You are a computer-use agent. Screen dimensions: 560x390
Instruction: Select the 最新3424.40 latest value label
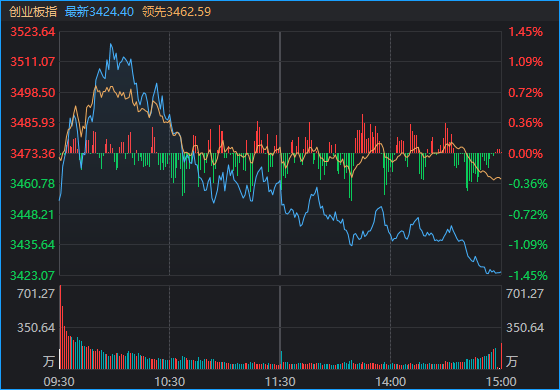pyautogui.click(x=99, y=12)
